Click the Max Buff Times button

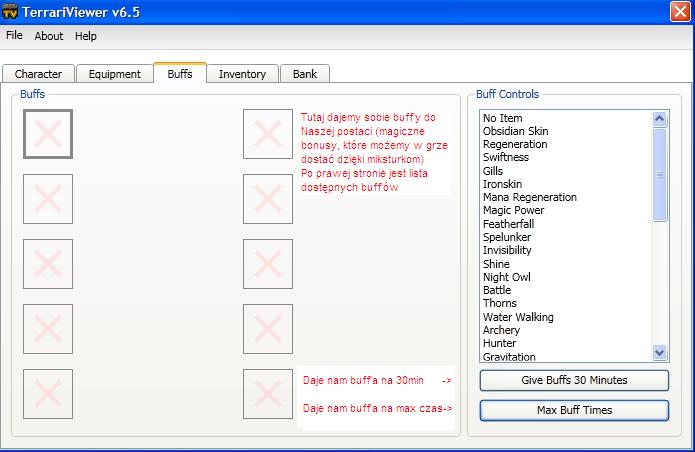tap(574, 410)
